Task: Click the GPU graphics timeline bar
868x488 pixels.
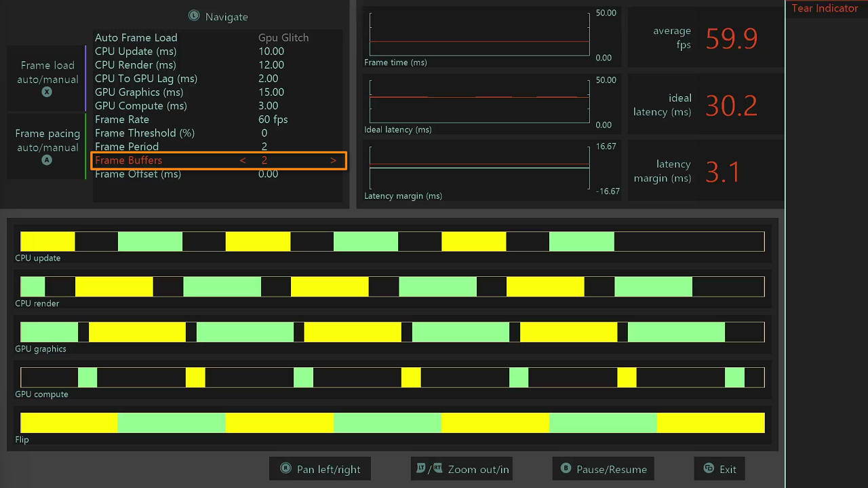Action: pyautogui.click(x=393, y=332)
